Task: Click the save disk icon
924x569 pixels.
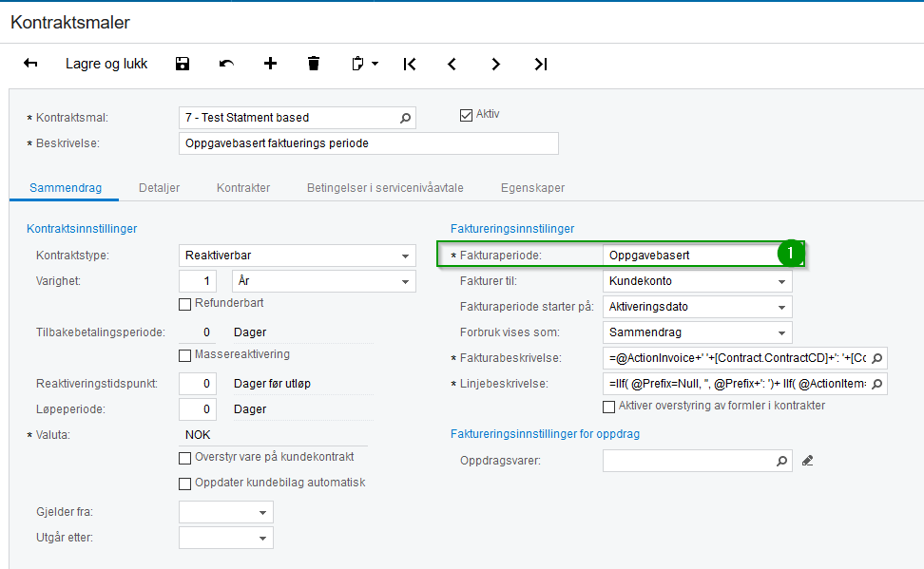Action: click(x=183, y=64)
